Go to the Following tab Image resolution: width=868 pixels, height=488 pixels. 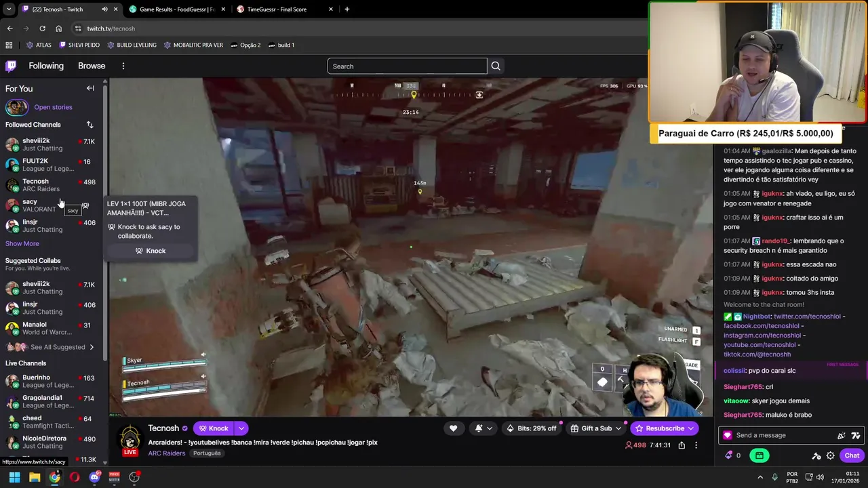(x=46, y=66)
